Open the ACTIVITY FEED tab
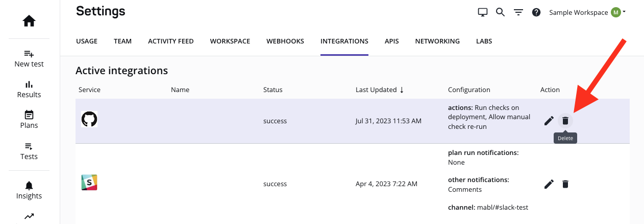This screenshot has height=224, width=644. pyautogui.click(x=171, y=41)
